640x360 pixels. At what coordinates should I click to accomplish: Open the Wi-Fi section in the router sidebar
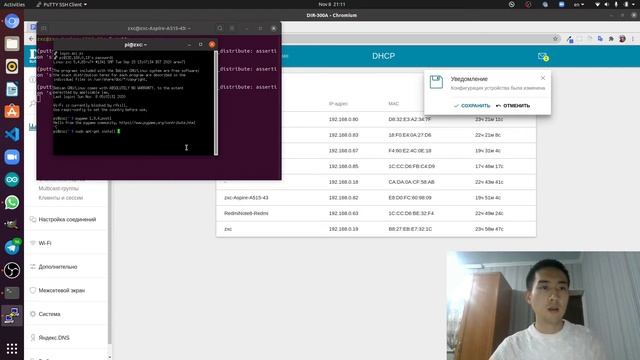tap(41, 243)
